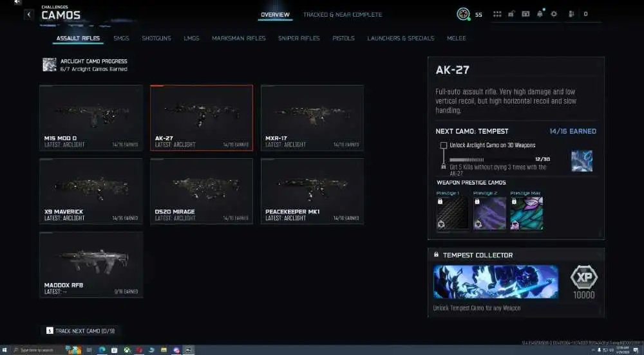Click the WEAPON PRESTIGE CAMOS heading
This screenshot has height=355, width=644.
click(x=471, y=183)
